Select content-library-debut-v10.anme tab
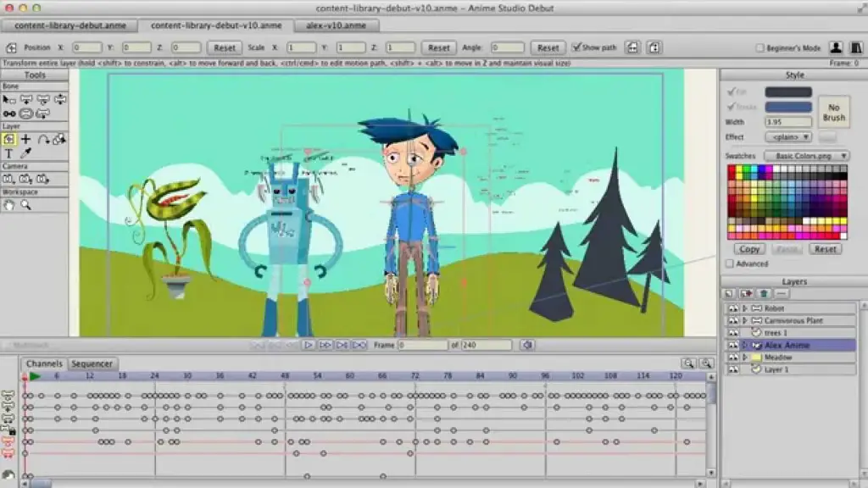 click(x=216, y=25)
